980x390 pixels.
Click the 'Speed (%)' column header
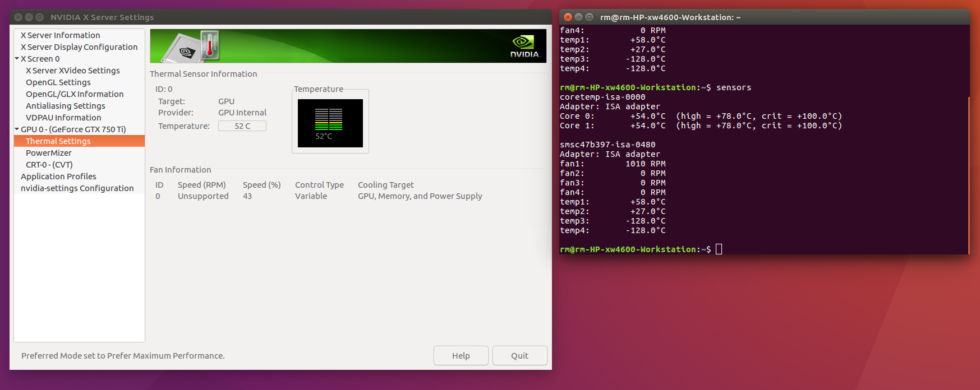(x=262, y=185)
